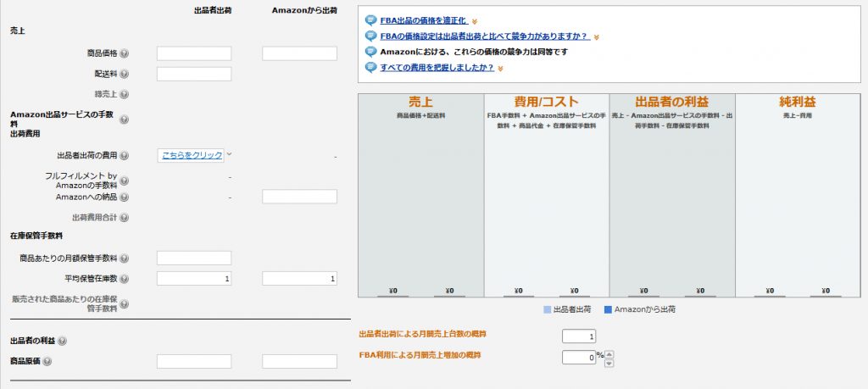
Task: Click light blue 出品者出荷 legend swatch
Action: (x=548, y=310)
